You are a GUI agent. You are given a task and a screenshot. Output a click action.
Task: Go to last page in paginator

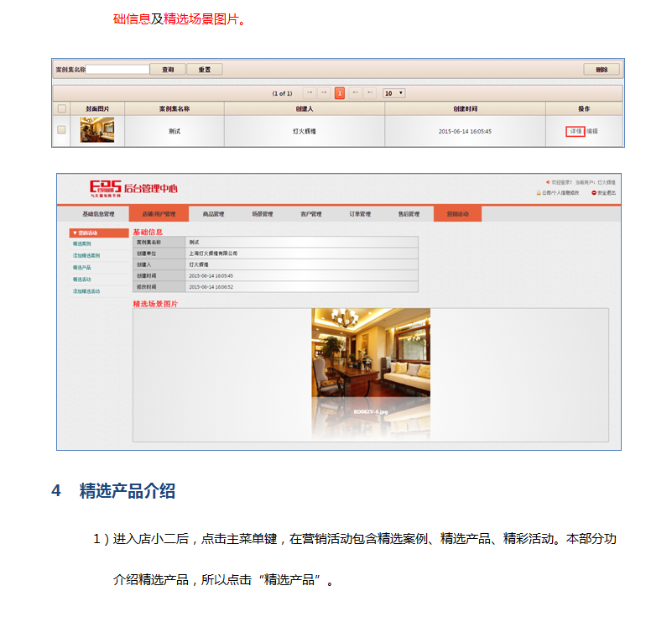tap(369, 93)
